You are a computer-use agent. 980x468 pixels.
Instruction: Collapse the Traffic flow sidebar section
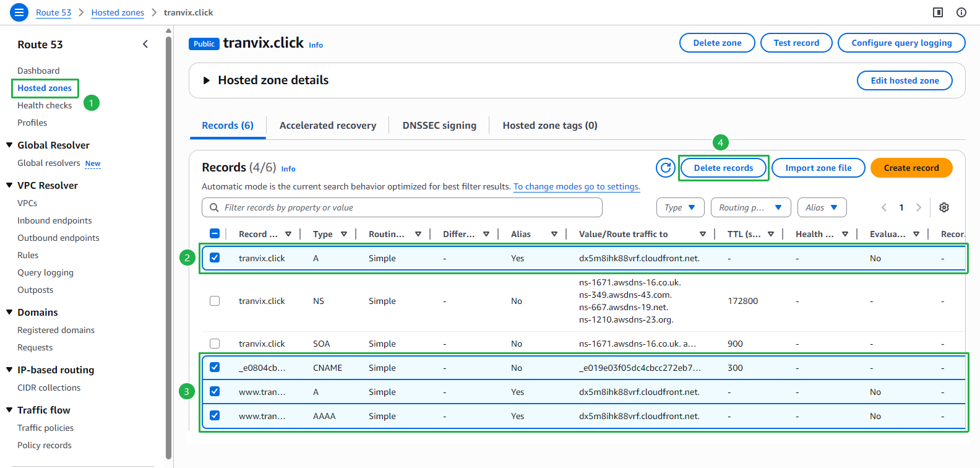coord(9,410)
